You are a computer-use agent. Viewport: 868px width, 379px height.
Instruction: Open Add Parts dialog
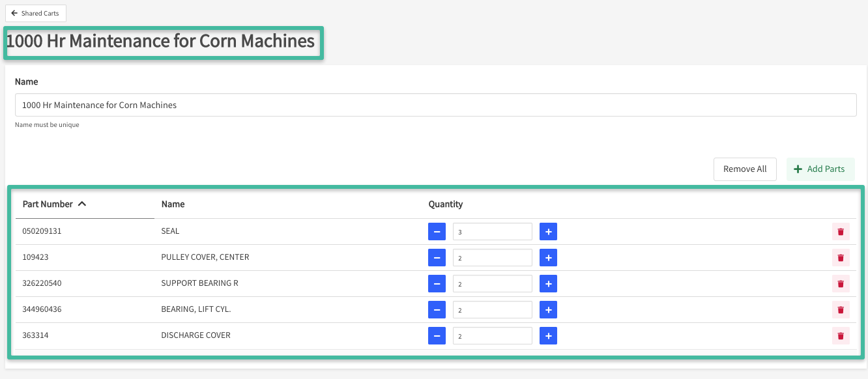820,169
